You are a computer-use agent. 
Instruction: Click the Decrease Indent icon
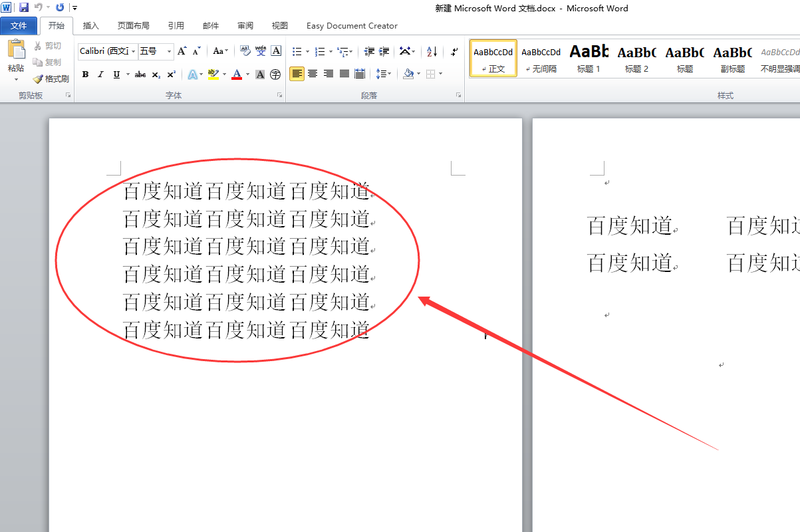point(369,51)
